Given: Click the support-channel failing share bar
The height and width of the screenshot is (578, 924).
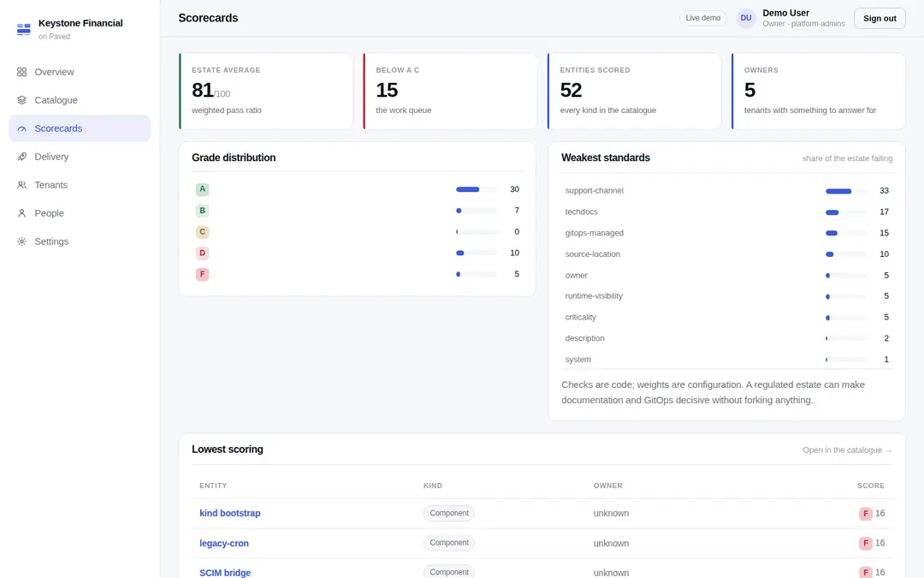Looking at the screenshot, I should click(x=846, y=191).
